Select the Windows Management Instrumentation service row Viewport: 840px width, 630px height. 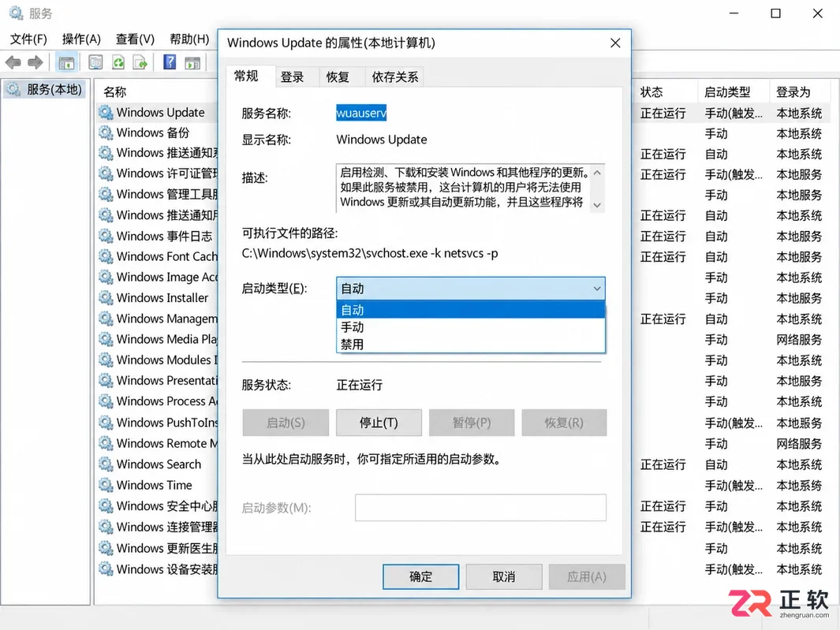point(158,319)
